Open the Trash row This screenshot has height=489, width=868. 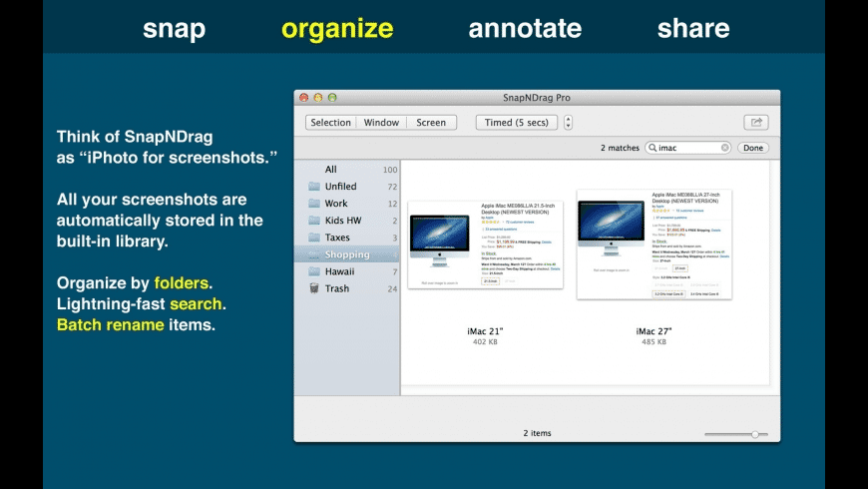coord(347,288)
